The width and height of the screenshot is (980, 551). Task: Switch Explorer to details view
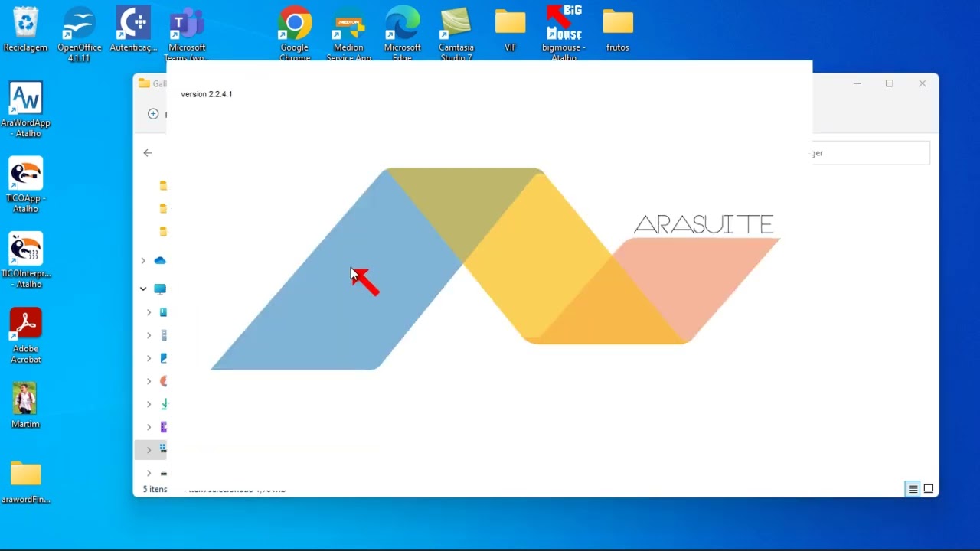(913, 489)
